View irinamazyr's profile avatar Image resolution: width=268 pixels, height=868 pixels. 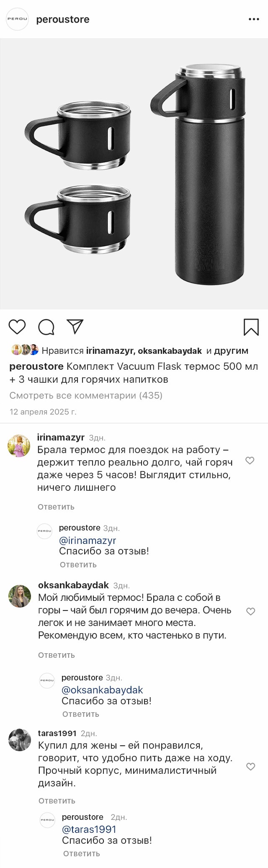click(19, 446)
